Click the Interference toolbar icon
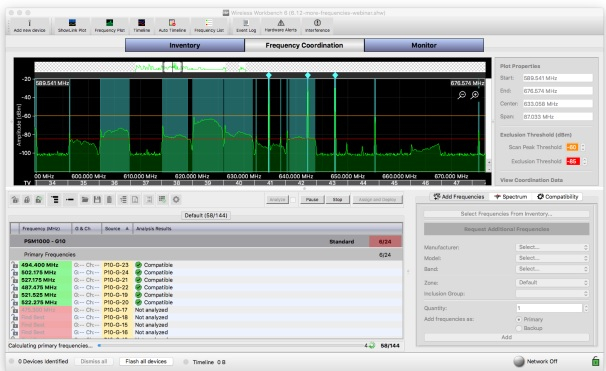 coord(317,26)
